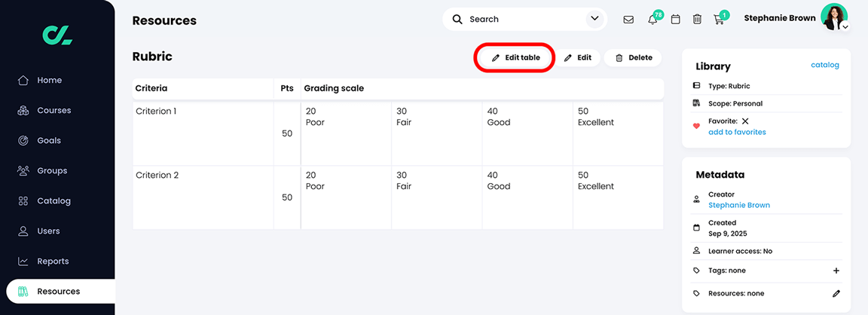This screenshot has height=315, width=868.
Task: Click the Pts value 50 for Criterion 1
Action: click(287, 133)
